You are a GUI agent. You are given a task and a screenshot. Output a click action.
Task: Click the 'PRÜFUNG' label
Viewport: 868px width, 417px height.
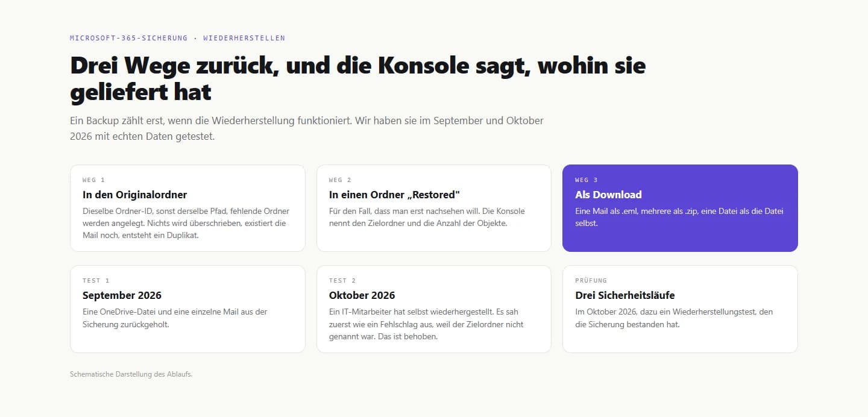point(591,281)
